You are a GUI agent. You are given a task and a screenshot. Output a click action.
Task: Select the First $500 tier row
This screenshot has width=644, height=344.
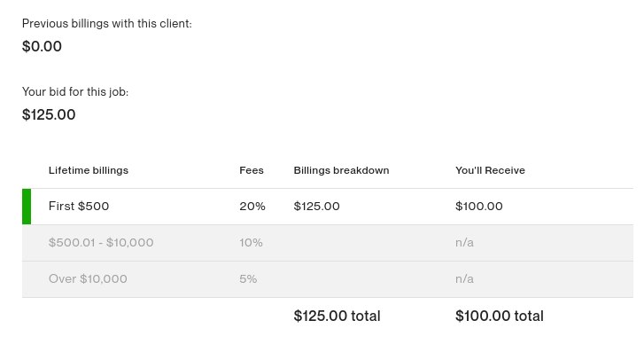(x=328, y=207)
